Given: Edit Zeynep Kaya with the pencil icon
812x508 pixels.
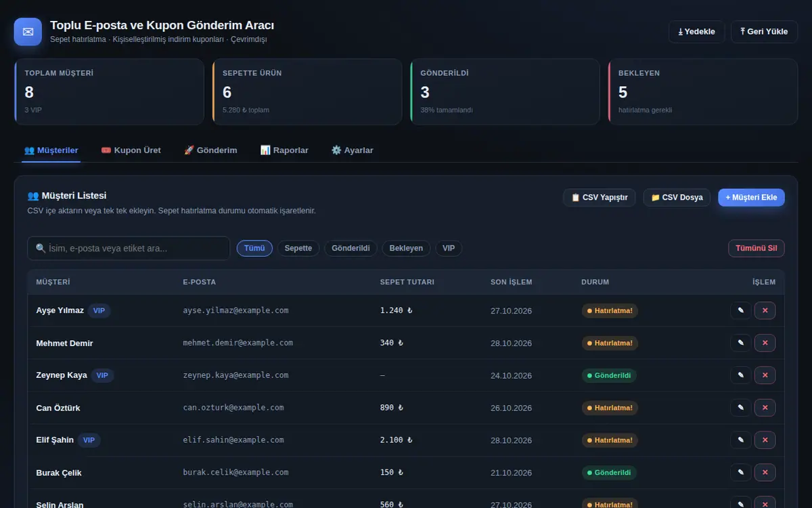Looking at the screenshot, I should 740,375.
